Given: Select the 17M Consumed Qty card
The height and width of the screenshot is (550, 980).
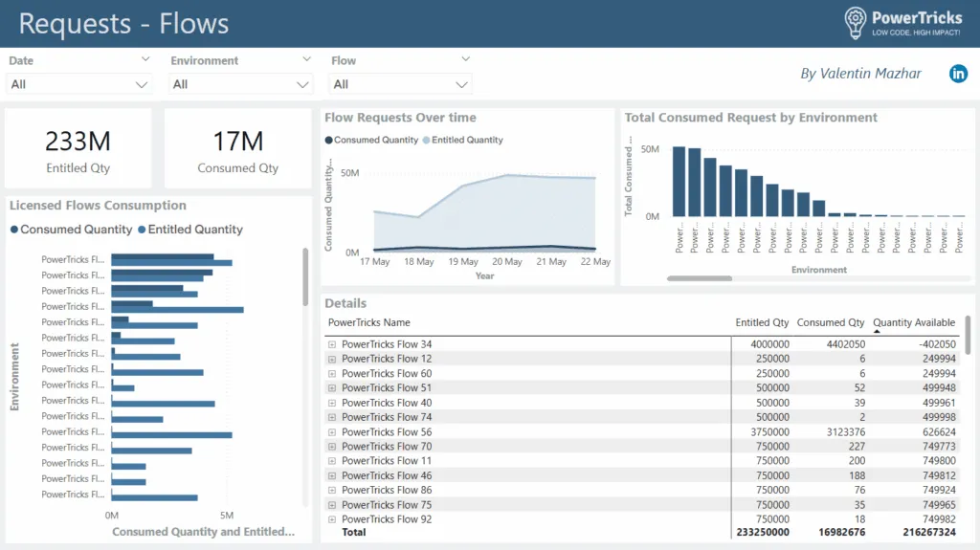Looking at the screenshot, I should tap(238, 148).
